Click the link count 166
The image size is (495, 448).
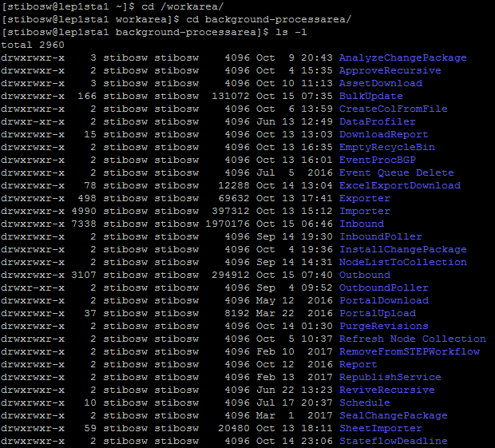(87, 97)
